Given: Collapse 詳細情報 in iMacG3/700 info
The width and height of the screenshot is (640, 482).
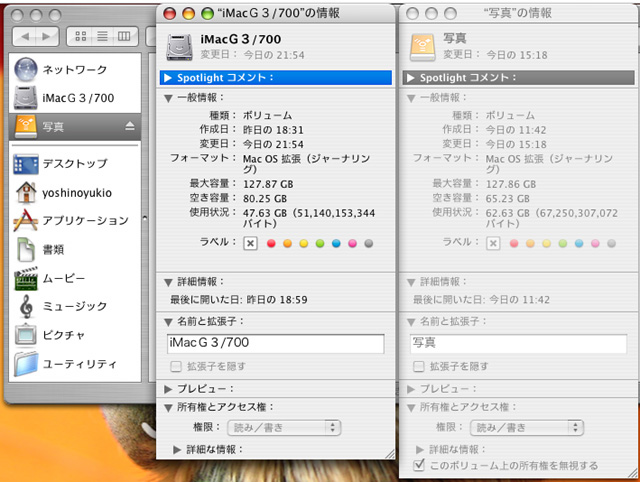Looking at the screenshot, I should pyautogui.click(x=168, y=282).
